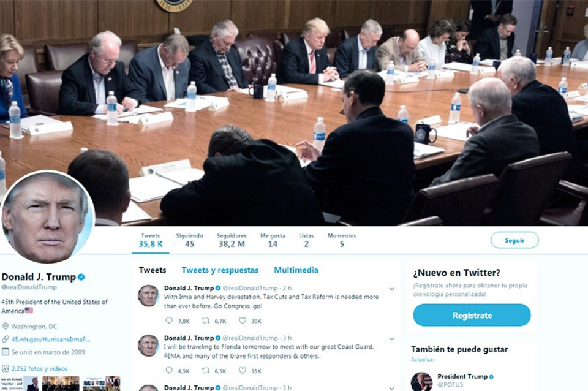Click the Regístrate sign-up button
This screenshot has height=391, width=588.
tap(472, 315)
